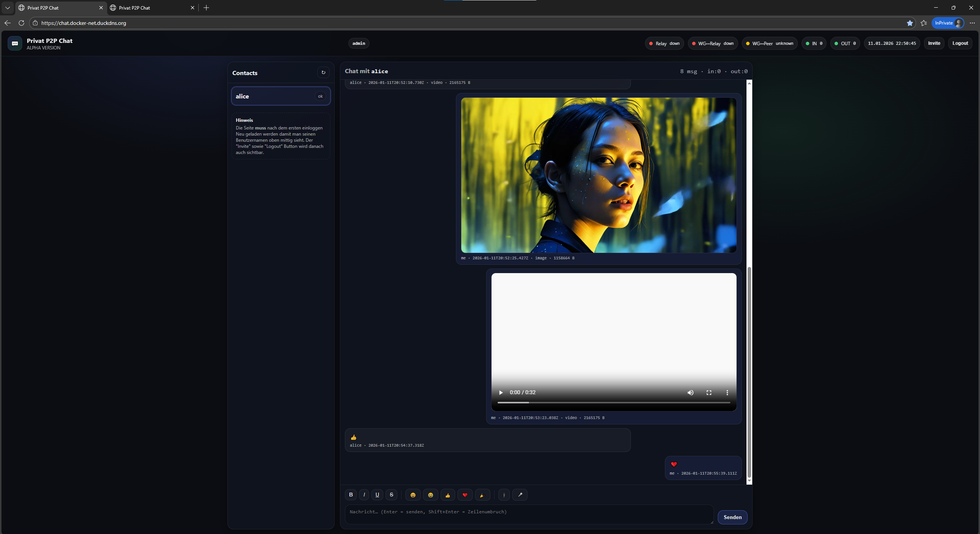Refresh the Contacts list

[x=323, y=72]
